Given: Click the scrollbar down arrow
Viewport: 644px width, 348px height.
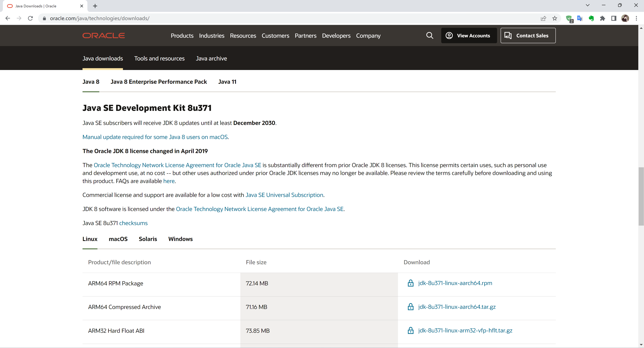Looking at the screenshot, I should point(641,345).
